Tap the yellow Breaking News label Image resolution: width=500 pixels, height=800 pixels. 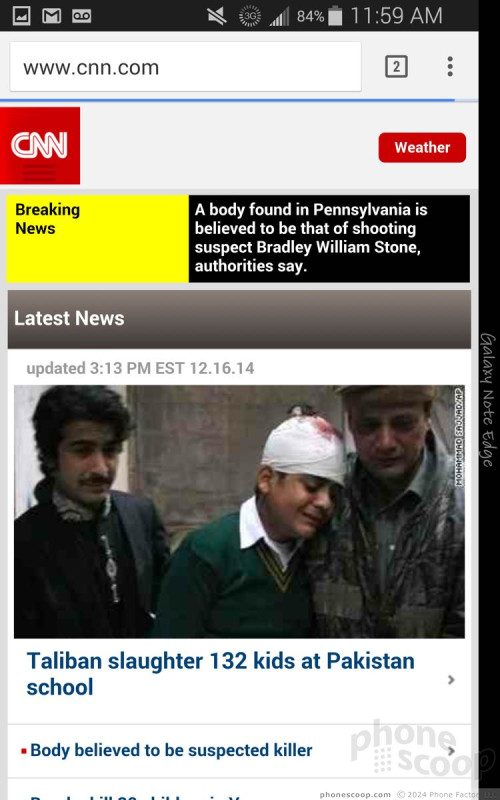pyautogui.click(x=97, y=238)
